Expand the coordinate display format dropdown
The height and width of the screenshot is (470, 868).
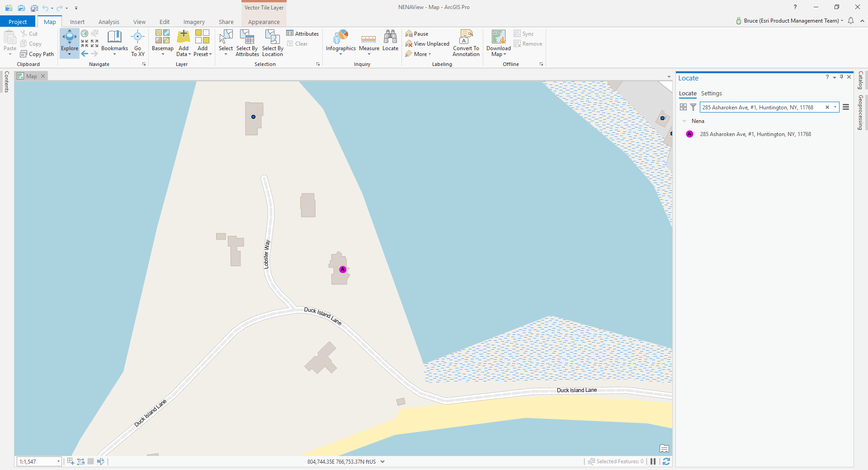(382, 461)
